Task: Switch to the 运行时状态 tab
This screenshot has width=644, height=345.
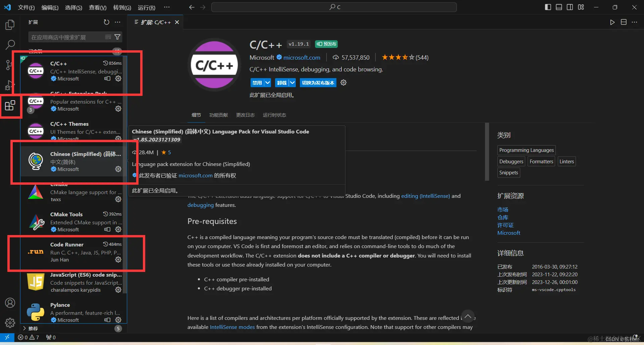Action: click(274, 115)
